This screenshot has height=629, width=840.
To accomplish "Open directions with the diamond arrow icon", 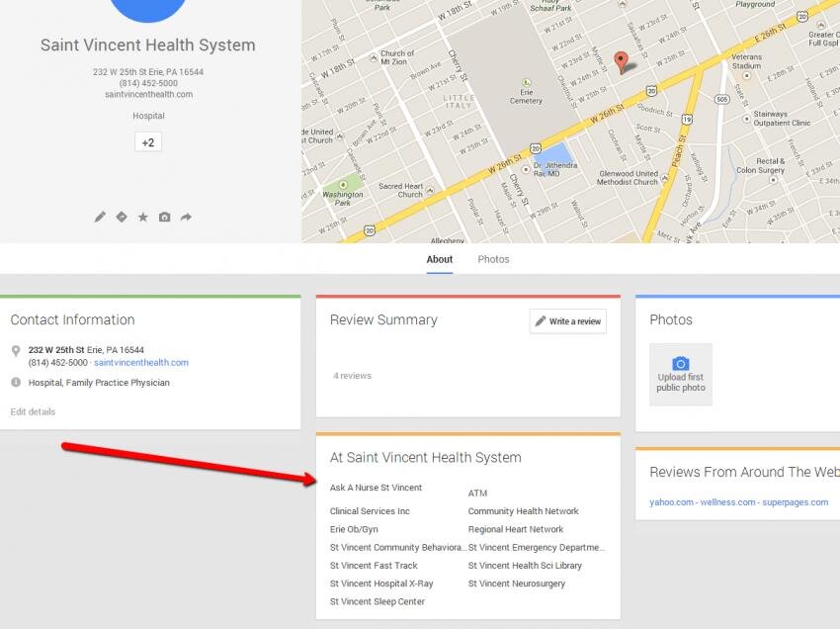I will pyautogui.click(x=122, y=217).
